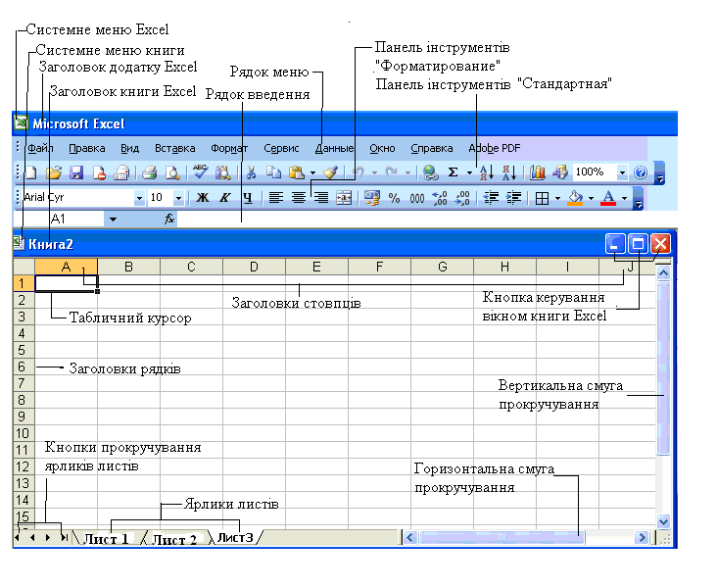Copy selection with the Copy icon
This screenshot has height=588, width=717.
(x=273, y=172)
